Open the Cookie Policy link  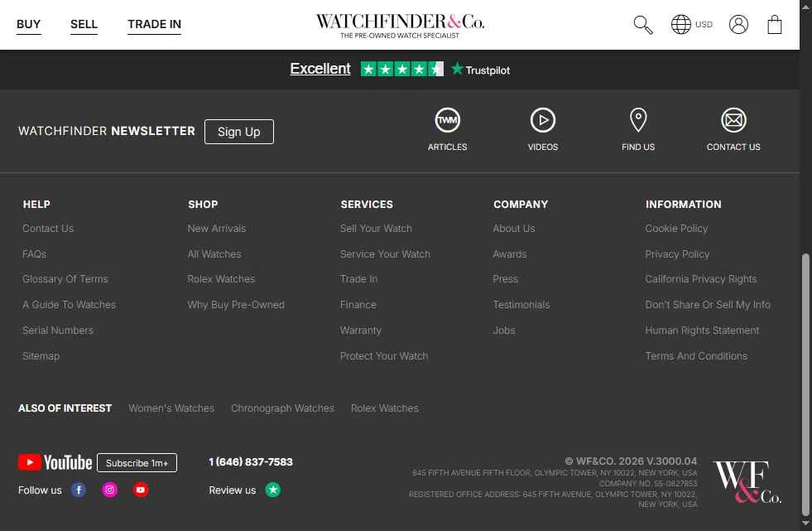coord(676,229)
